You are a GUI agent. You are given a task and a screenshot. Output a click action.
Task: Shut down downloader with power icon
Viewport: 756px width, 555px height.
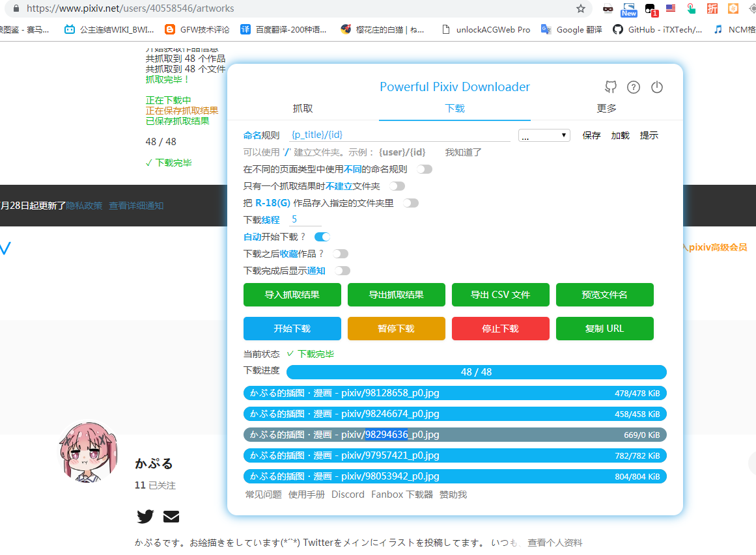[656, 87]
